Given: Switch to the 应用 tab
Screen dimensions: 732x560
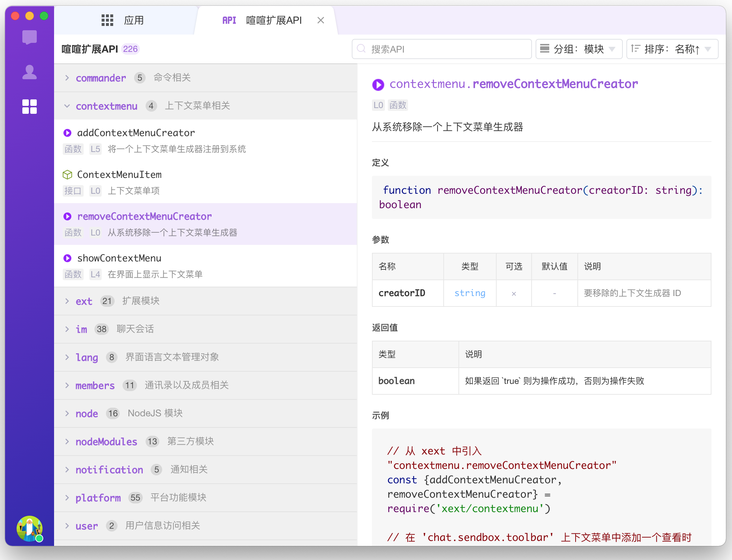Looking at the screenshot, I should click(x=124, y=20).
